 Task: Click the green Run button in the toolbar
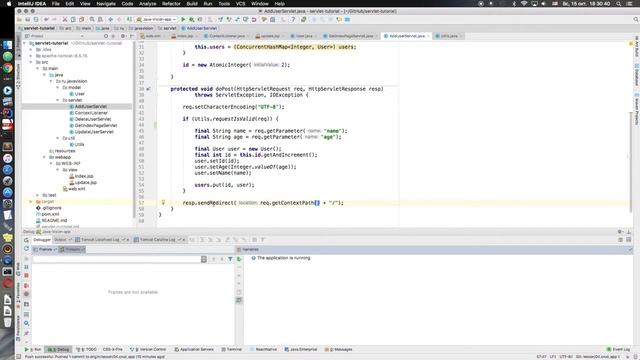[183, 20]
